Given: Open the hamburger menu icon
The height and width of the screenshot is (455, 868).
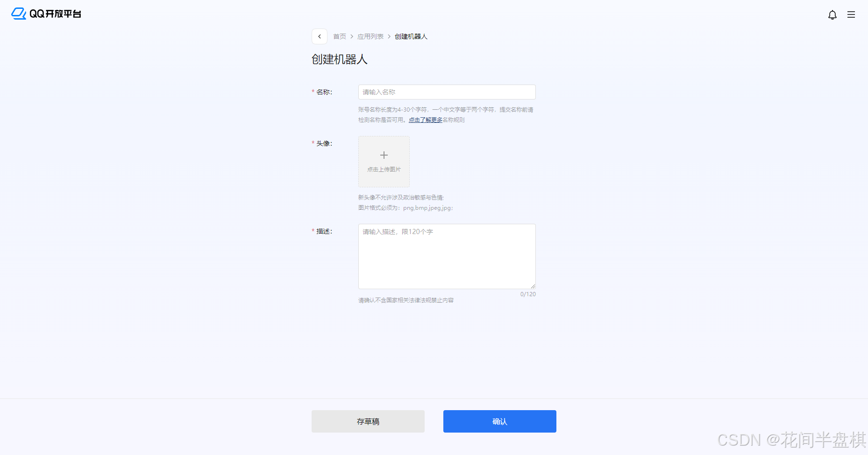Looking at the screenshot, I should click(x=851, y=15).
